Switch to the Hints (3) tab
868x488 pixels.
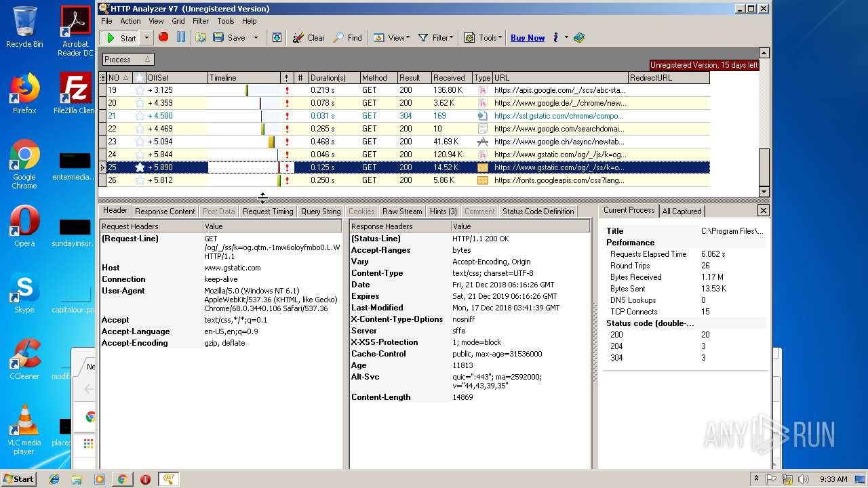[x=443, y=211]
